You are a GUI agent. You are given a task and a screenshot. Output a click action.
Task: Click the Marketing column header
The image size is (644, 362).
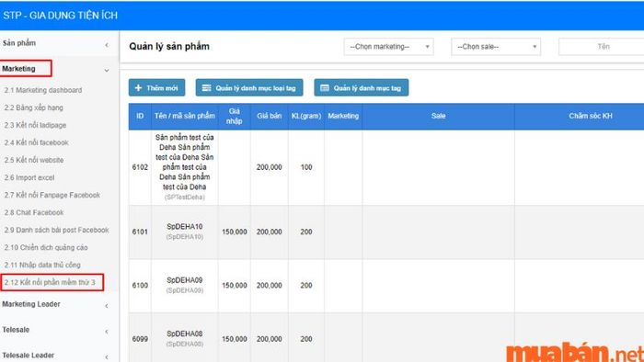(x=343, y=117)
